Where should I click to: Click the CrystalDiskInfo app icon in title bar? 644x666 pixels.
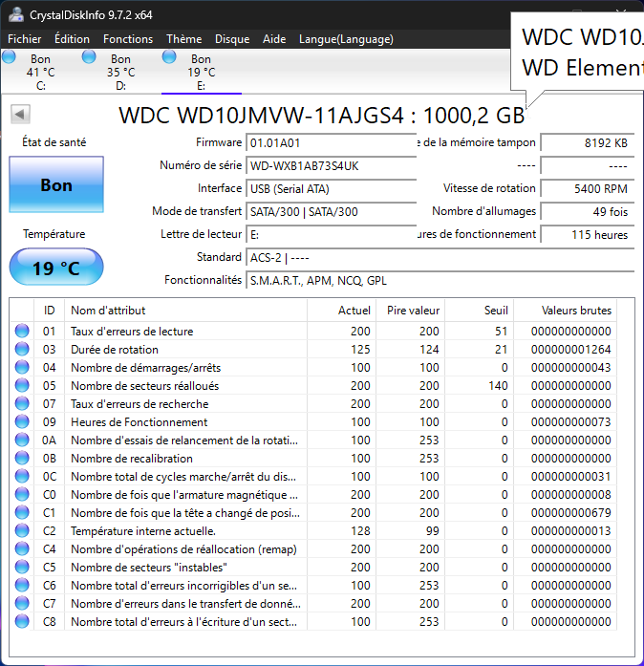[x=16, y=15]
